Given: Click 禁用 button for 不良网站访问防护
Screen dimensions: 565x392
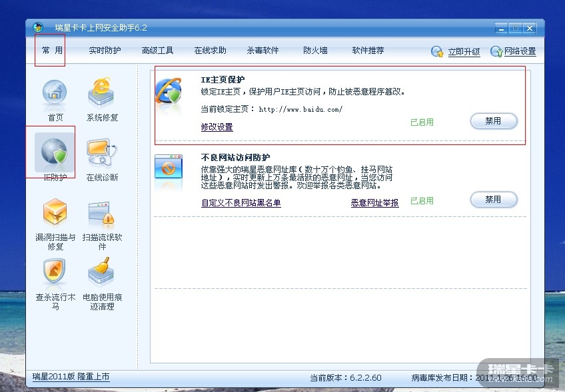Looking at the screenshot, I should [494, 200].
